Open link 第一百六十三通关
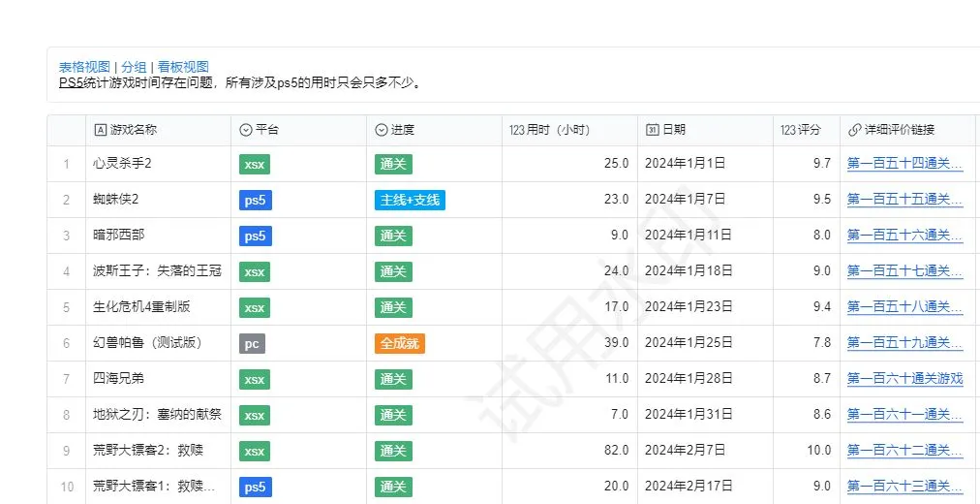The width and height of the screenshot is (980, 504). pos(905,486)
